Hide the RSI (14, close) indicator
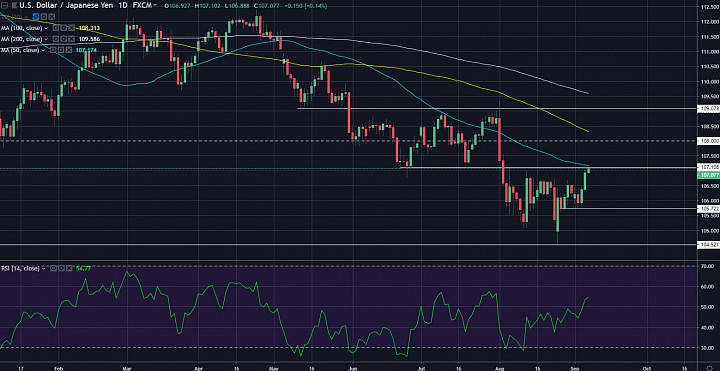720x371 pixels. pos(53,268)
